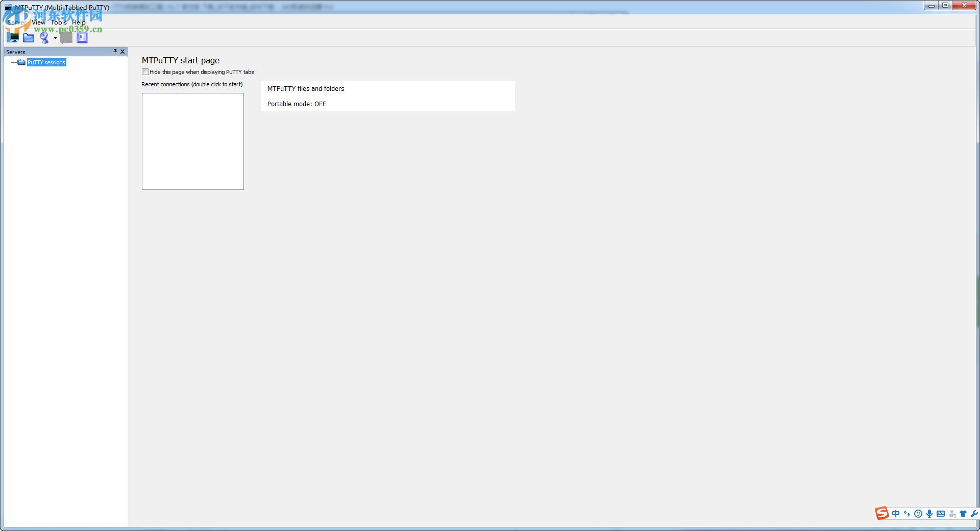Viewport: 980px width, 531px height.
Task: Click the greyed user account icon in IME bar
Action: coord(952,514)
